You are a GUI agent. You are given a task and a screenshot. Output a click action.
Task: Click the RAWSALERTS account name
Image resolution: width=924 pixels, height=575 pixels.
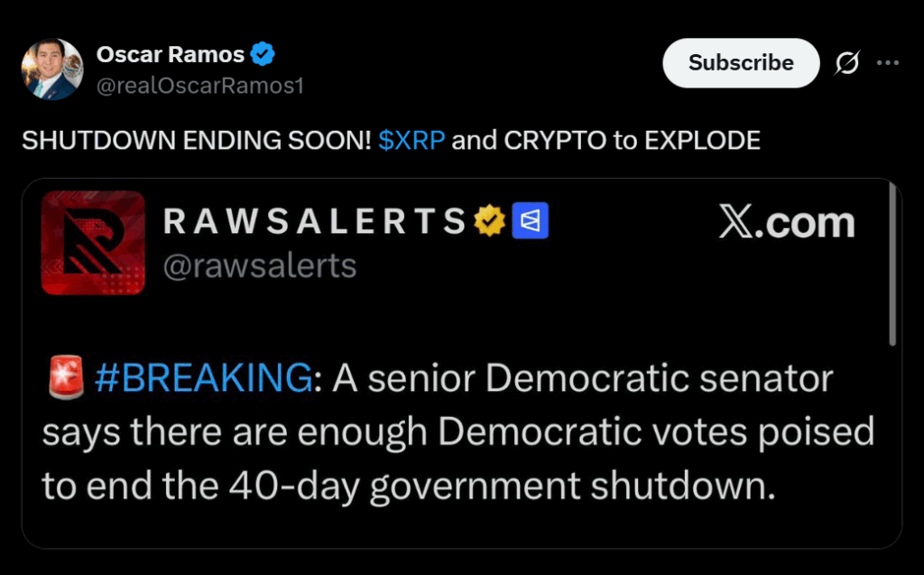click(x=315, y=221)
